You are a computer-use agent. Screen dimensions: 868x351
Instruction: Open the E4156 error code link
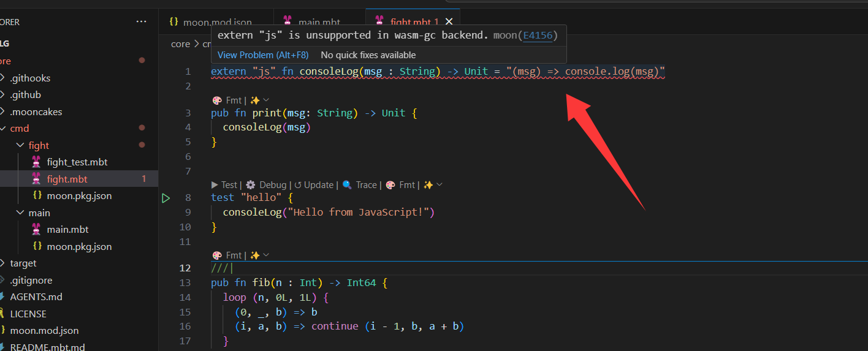coord(537,36)
